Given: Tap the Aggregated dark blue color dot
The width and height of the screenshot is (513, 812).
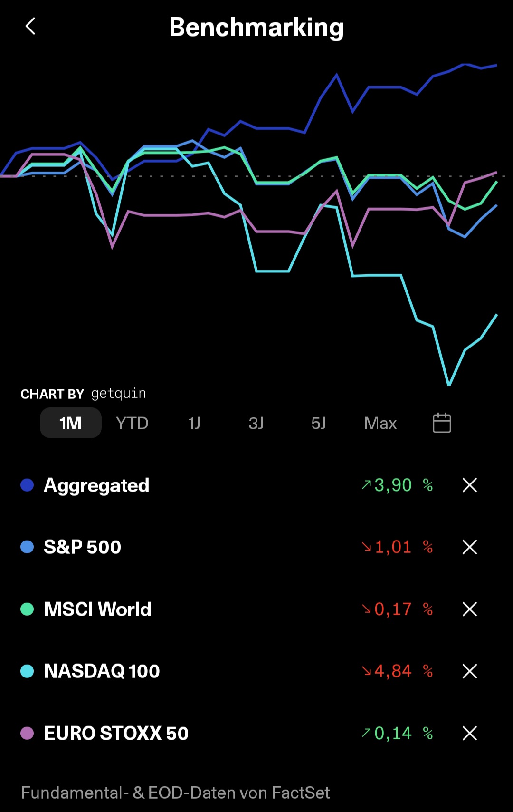Looking at the screenshot, I should (x=27, y=485).
